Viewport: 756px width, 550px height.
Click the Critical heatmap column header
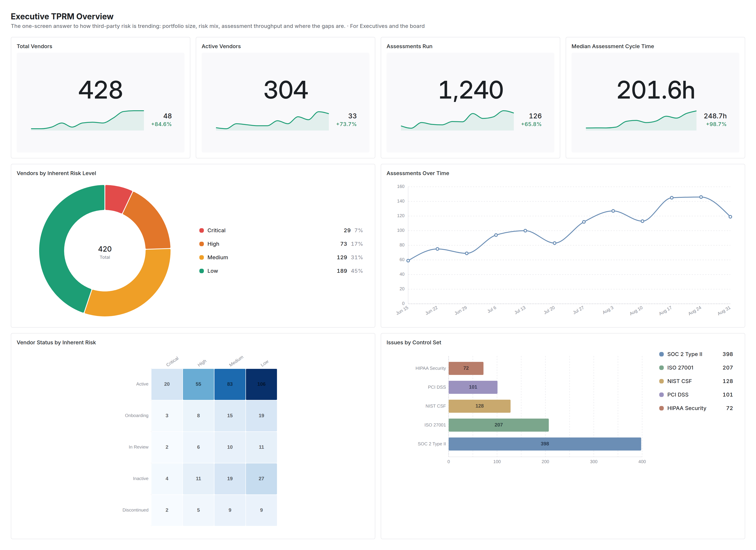[x=172, y=361]
